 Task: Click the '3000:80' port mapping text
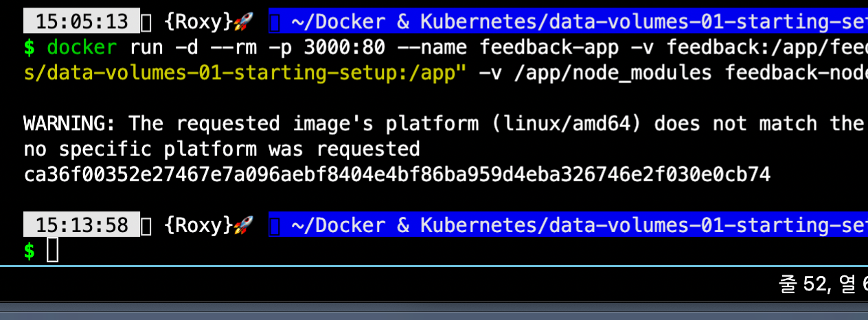pyautogui.click(x=344, y=48)
